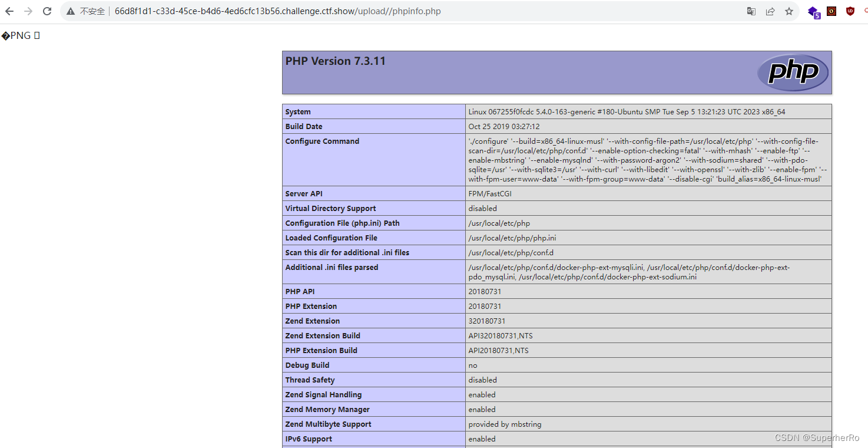This screenshot has height=448, width=868.
Task: Select the API20180731,NTS value
Action: (x=499, y=351)
